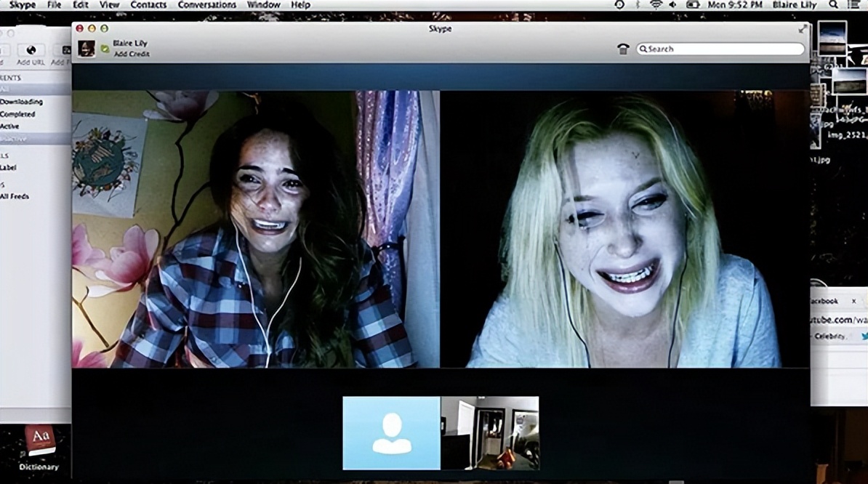
Task: Select Active in the sidebar
Action: (x=9, y=126)
